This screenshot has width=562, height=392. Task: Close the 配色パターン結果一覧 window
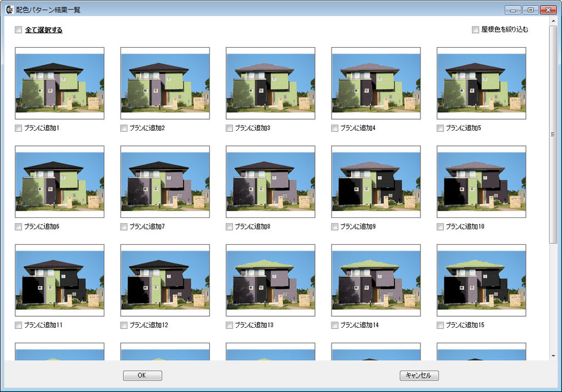pyautogui.click(x=548, y=10)
